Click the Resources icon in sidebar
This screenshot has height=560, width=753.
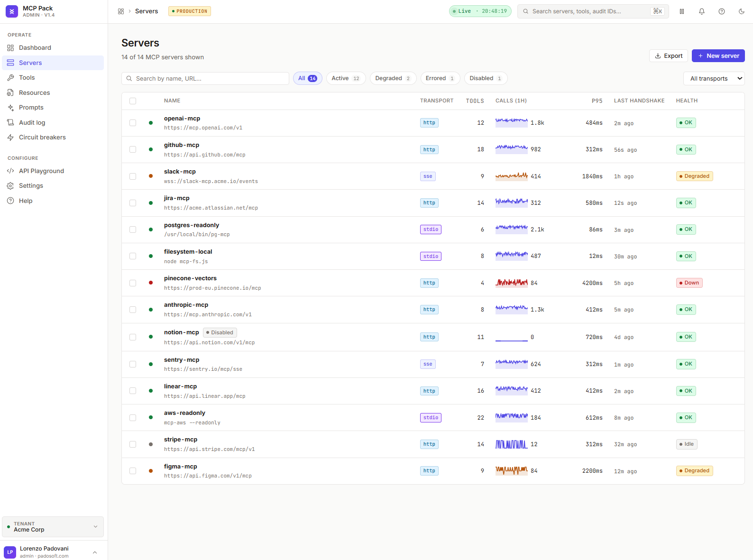tap(10, 93)
